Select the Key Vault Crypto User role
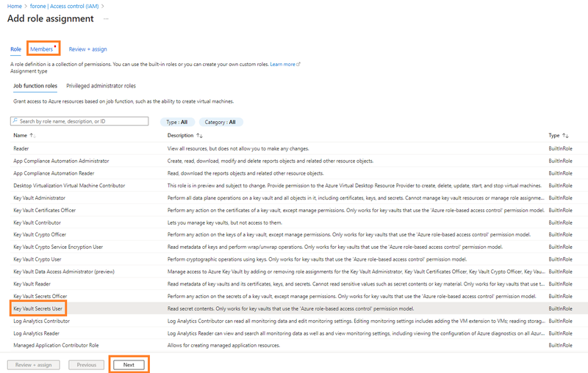 click(x=37, y=259)
